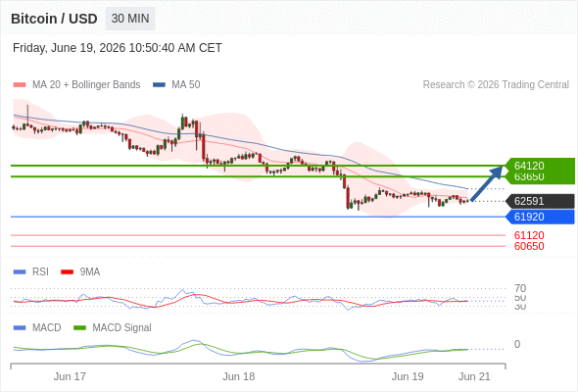
Task: Click the blue MACD legend swatch
Action: tap(20, 328)
